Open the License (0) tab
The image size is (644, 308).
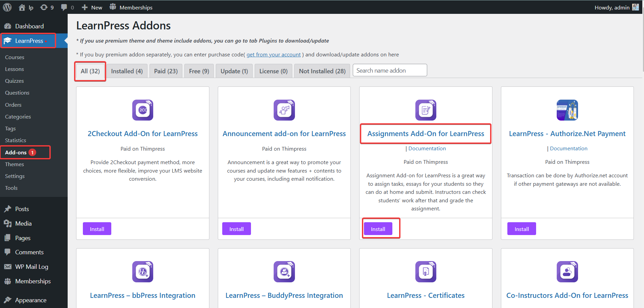273,71
